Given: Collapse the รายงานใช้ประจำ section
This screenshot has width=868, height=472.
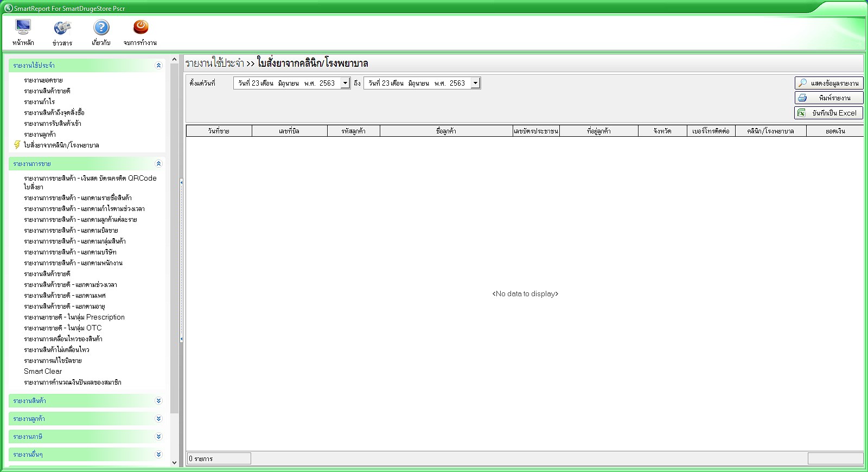Looking at the screenshot, I should pos(158,66).
